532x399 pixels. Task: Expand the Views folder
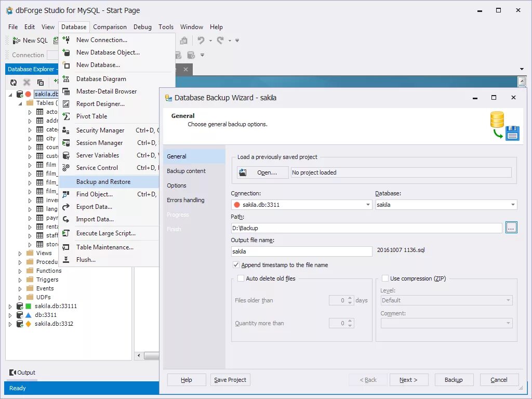(x=20, y=253)
